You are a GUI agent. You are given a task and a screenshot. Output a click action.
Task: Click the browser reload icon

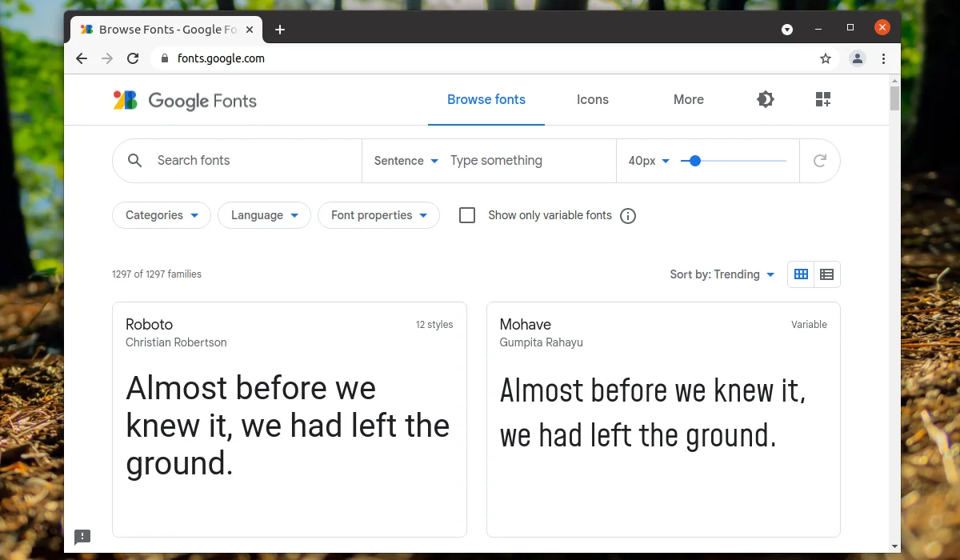(133, 58)
